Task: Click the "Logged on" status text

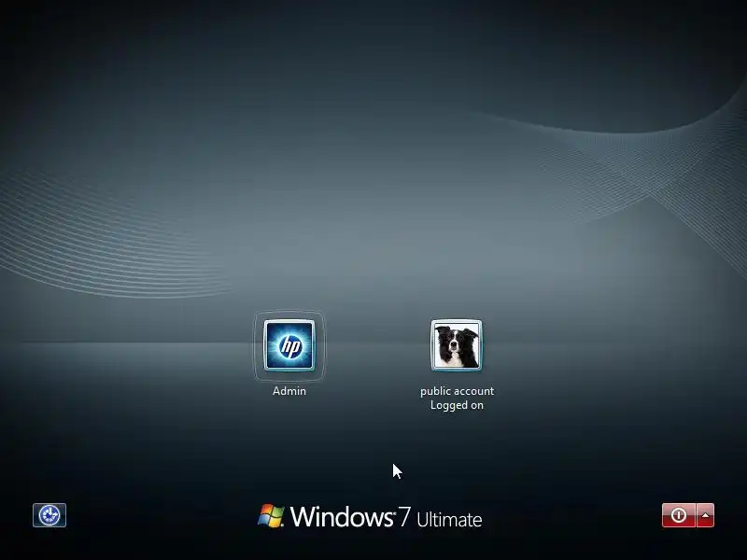Action: coord(457,405)
